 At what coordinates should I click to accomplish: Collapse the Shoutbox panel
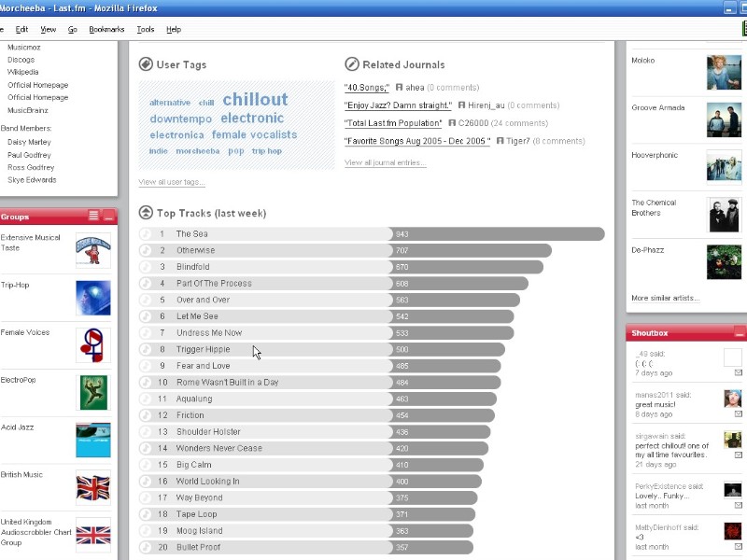click(740, 333)
